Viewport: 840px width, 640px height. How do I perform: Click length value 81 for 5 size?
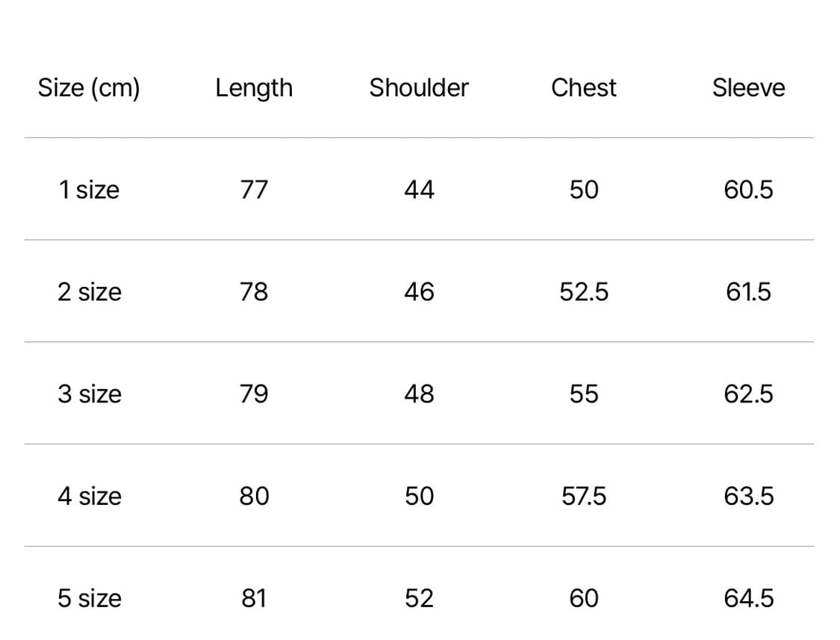click(254, 598)
